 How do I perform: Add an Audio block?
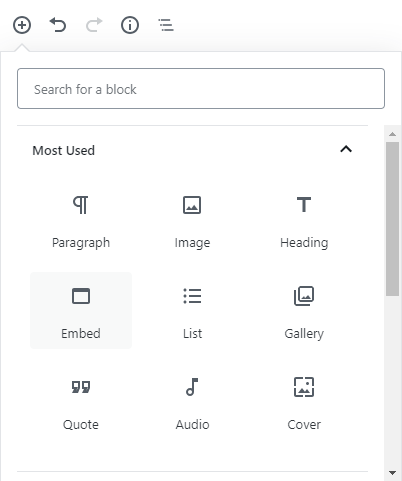point(192,401)
